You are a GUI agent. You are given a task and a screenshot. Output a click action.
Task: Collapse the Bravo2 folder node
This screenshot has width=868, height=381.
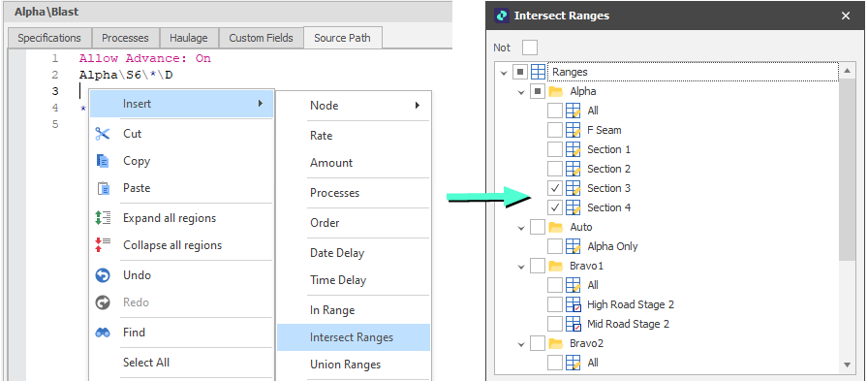(521, 344)
